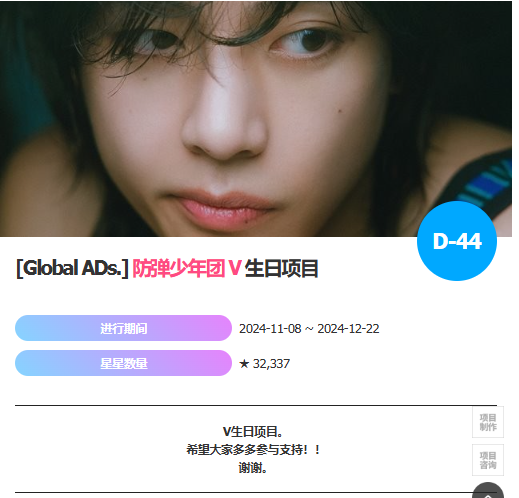Click the 星星数量 gradient pill label
This screenshot has height=498, width=519.
point(123,363)
